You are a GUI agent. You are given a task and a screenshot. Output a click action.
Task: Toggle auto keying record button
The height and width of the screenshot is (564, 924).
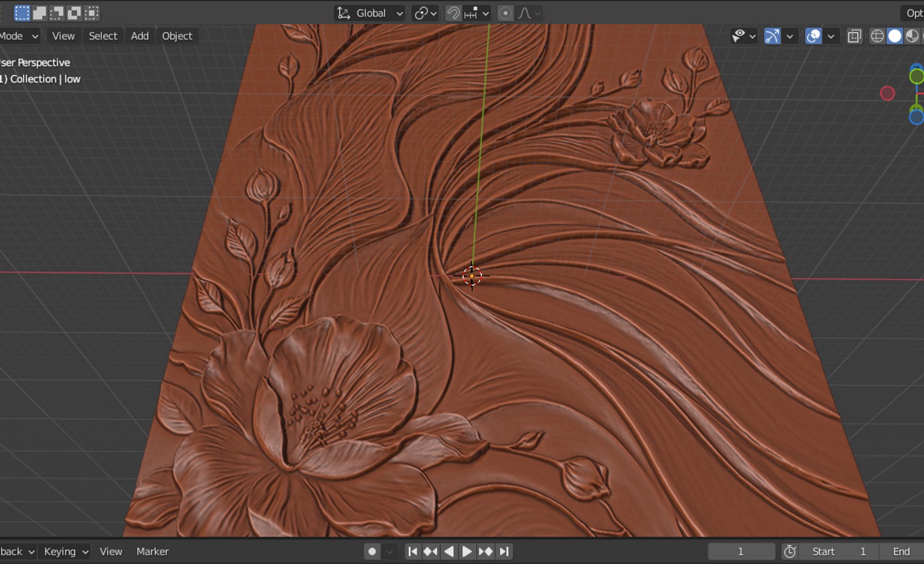coord(372,551)
